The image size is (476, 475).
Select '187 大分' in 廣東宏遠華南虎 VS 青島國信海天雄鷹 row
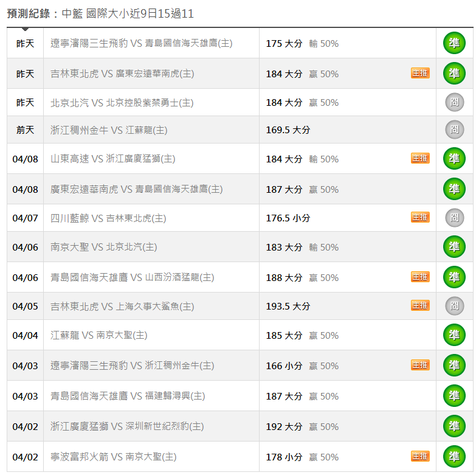tap(284, 189)
